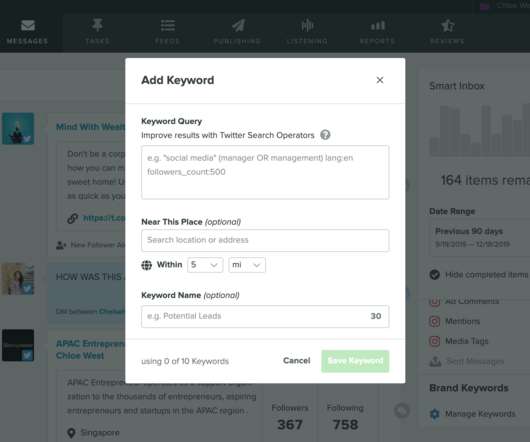Open the Reviews star icon
The width and height of the screenshot is (530, 442).
[448, 25]
